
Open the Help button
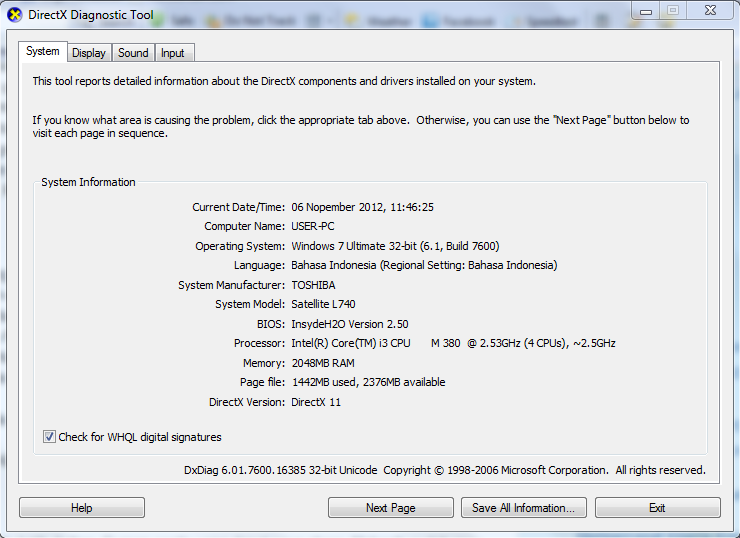(x=82, y=508)
